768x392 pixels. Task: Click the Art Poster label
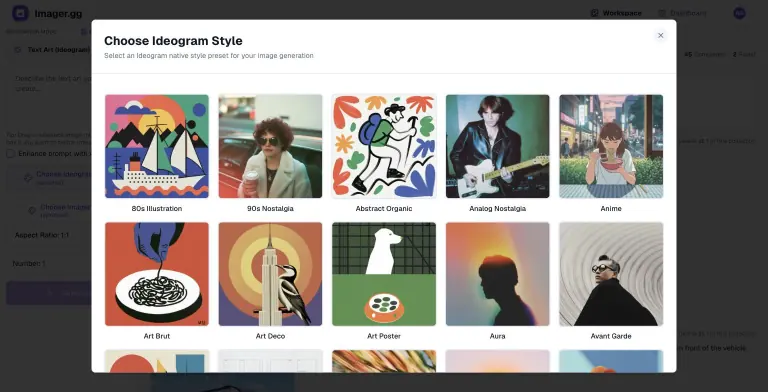(x=384, y=336)
